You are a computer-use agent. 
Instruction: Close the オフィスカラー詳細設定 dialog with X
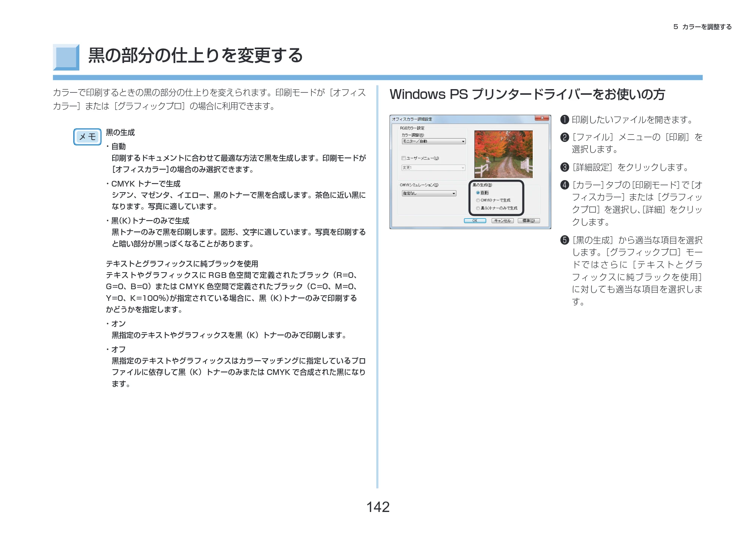(x=542, y=118)
